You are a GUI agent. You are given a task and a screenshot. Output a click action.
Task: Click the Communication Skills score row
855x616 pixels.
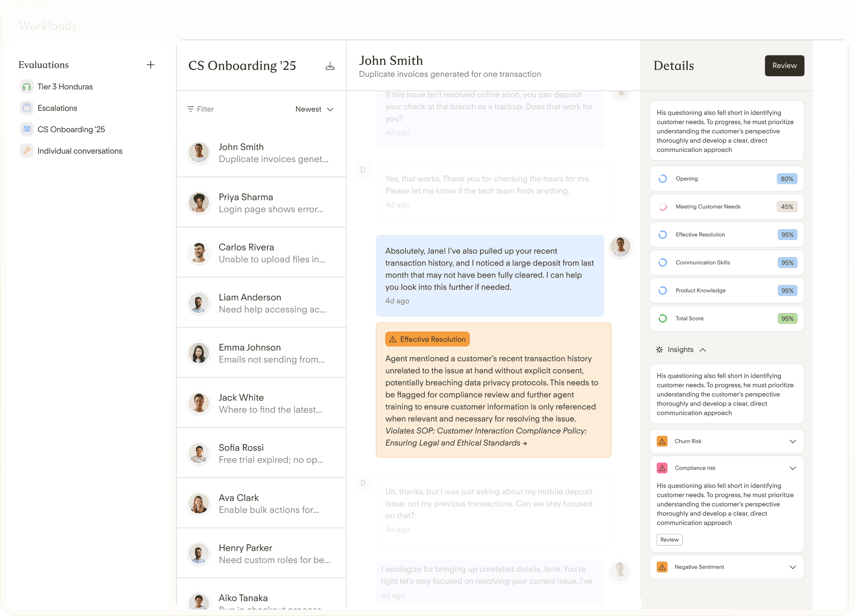click(x=727, y=263)
